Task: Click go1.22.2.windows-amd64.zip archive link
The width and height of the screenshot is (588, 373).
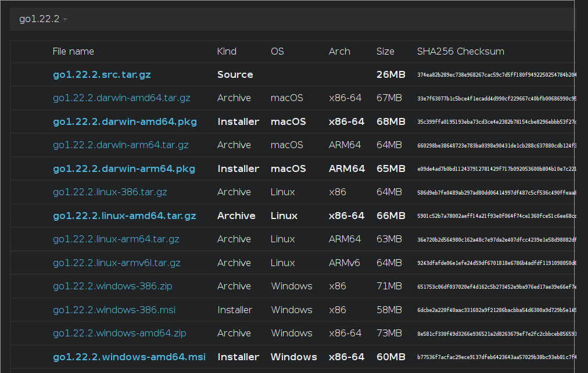Action: coord(119,333)
